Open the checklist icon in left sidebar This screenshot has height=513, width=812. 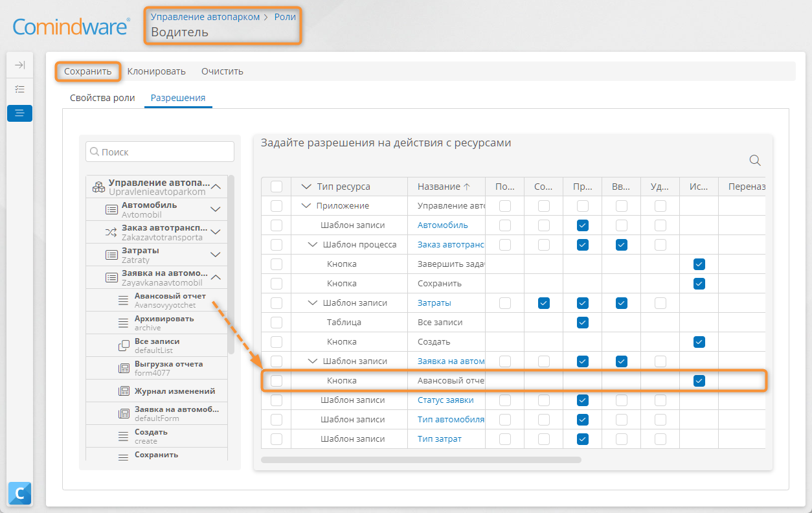click(19, 89)
